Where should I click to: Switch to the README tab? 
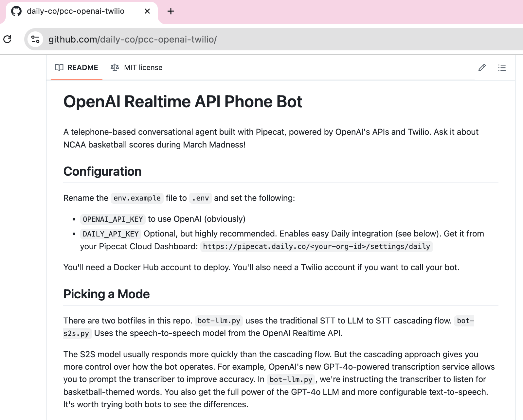point(77,67)
